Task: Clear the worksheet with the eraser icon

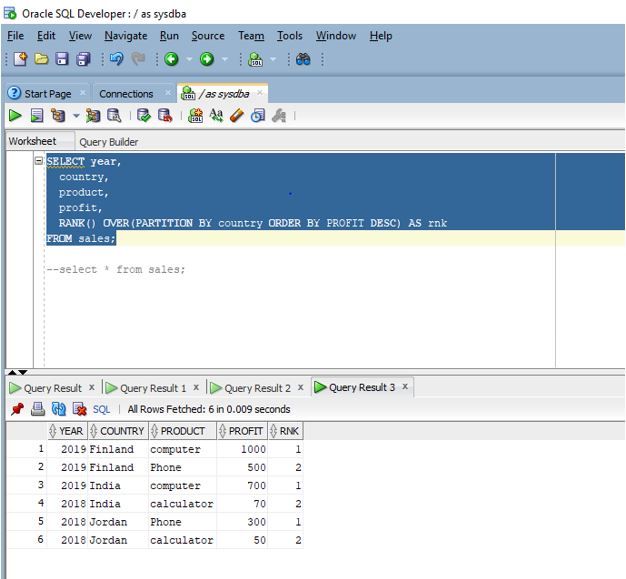Action: (237, 116)
